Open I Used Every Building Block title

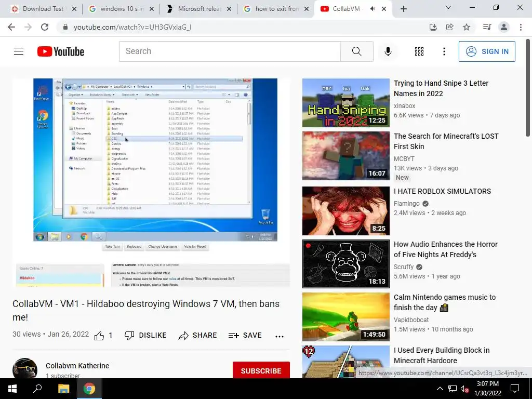point(442,355)
